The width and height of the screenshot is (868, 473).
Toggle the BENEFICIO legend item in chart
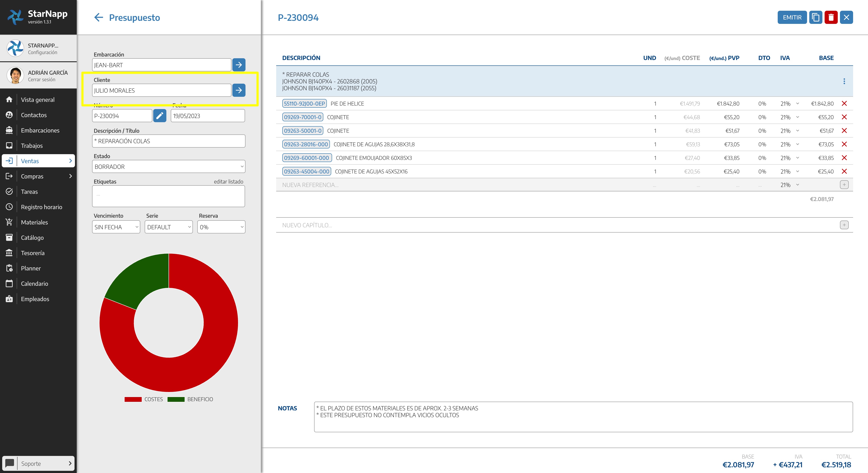[x=190, y=399]
